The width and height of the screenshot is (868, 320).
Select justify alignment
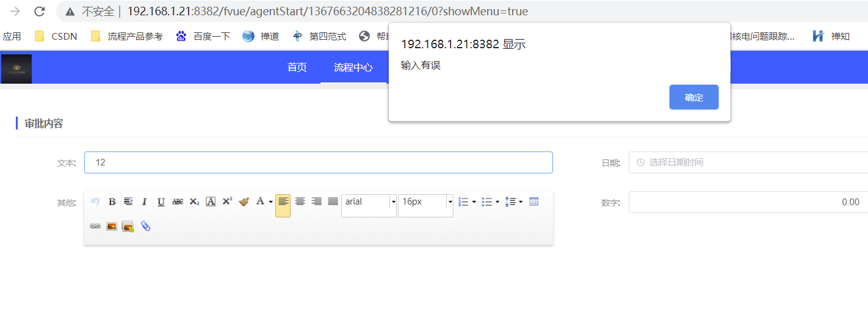point(333,202)
